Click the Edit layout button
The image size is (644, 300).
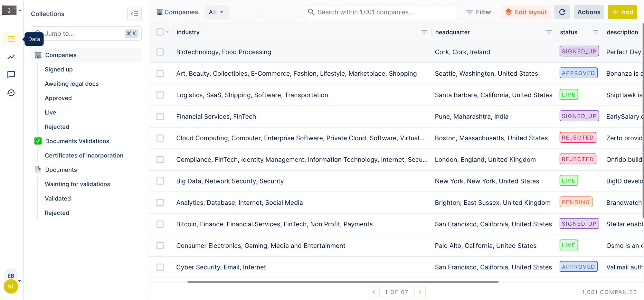pyautogui.click(x=526, y=12)
